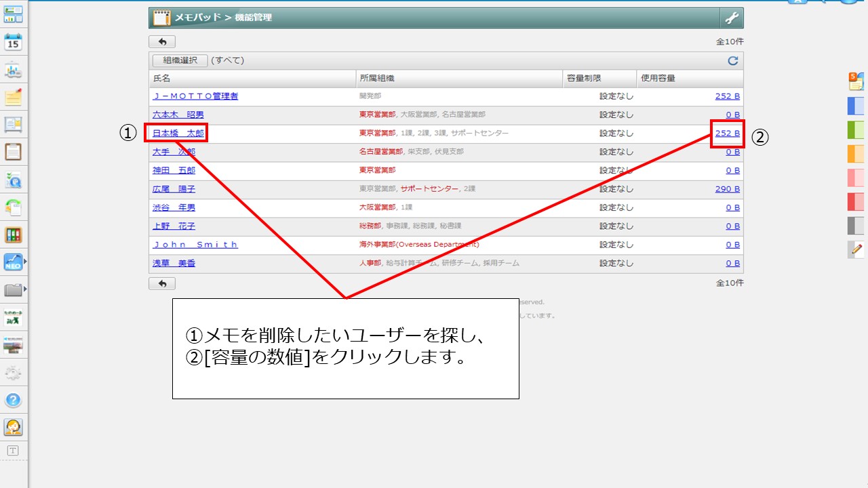
Task: Expand the gray folder menu in sidebar
Action: 26,290
